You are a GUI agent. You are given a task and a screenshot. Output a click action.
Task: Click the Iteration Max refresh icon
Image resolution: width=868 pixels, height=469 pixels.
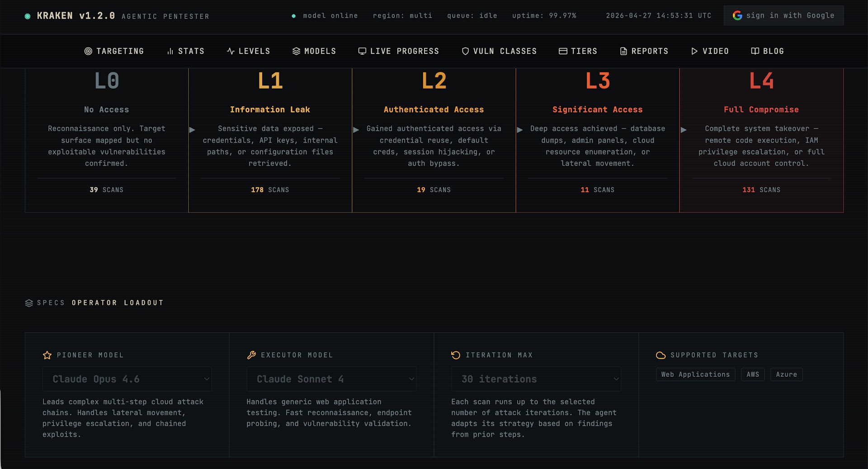click(x=456, y=355)
